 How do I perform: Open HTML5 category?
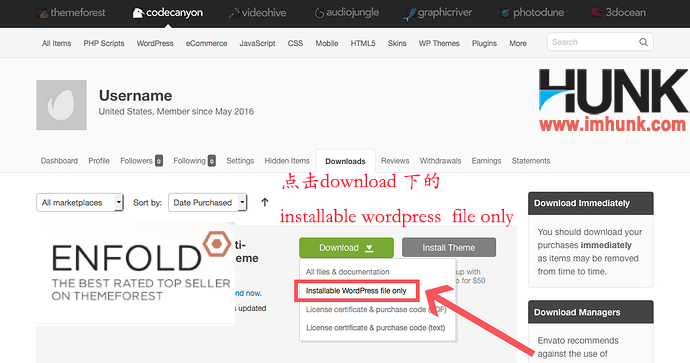[x=363, y=43]
